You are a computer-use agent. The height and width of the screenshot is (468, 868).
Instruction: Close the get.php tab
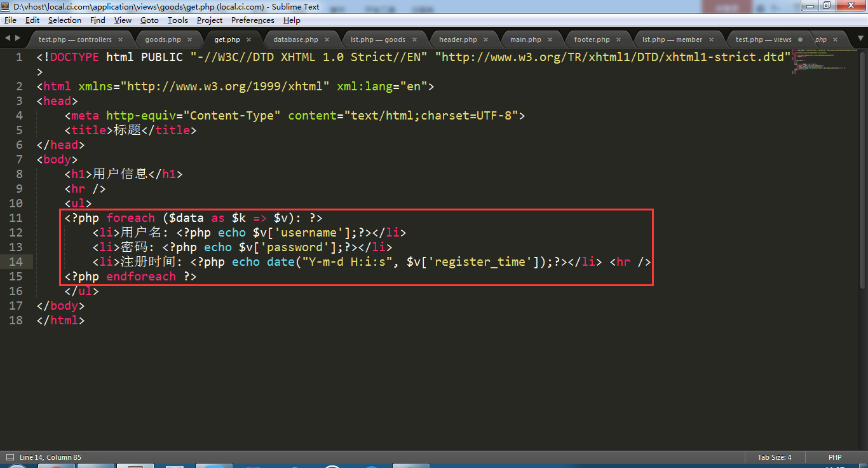[x=248, y=39]
